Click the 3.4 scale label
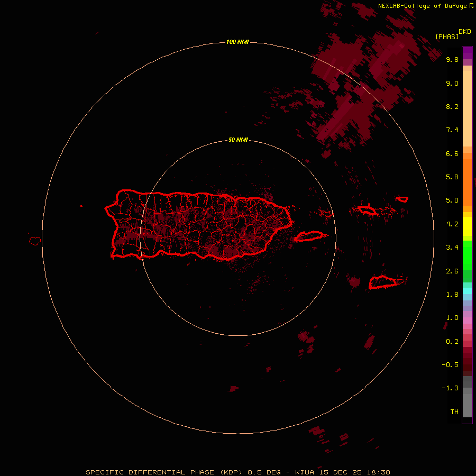Screen dimensions: 476x476 tap(452, 248)
